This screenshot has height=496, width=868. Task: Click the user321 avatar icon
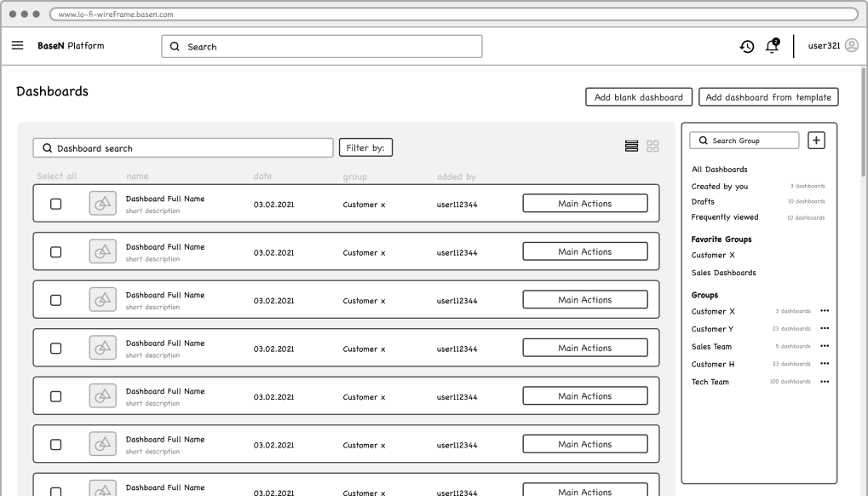pos(852,45)
